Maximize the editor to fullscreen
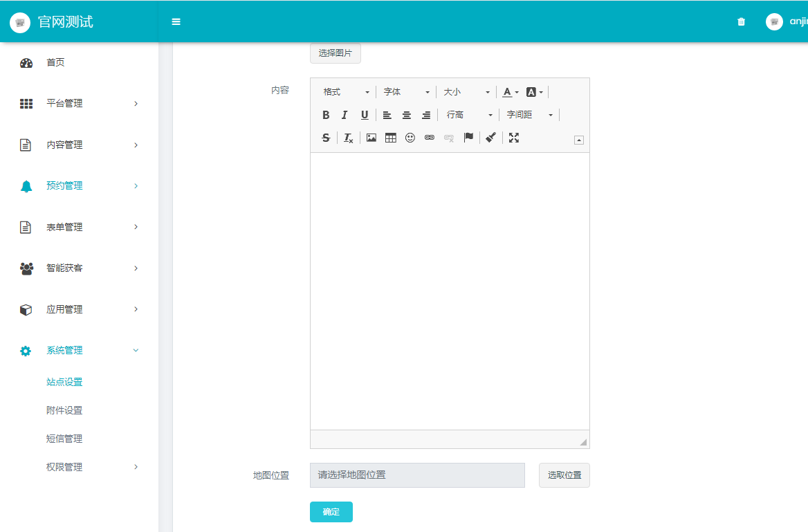Screen dimensions: 808x532 513,138
